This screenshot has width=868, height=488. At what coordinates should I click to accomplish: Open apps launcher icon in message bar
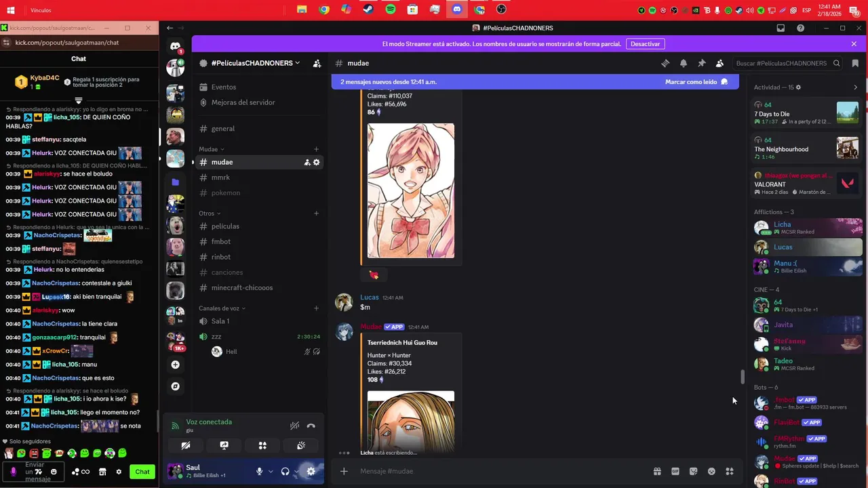click(x=730, y=471)
